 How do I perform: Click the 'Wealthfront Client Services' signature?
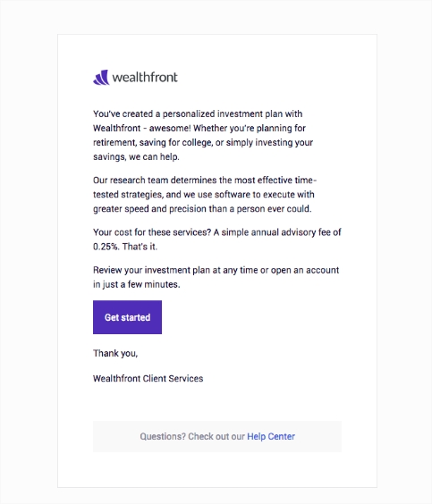(x=148, y=379)
